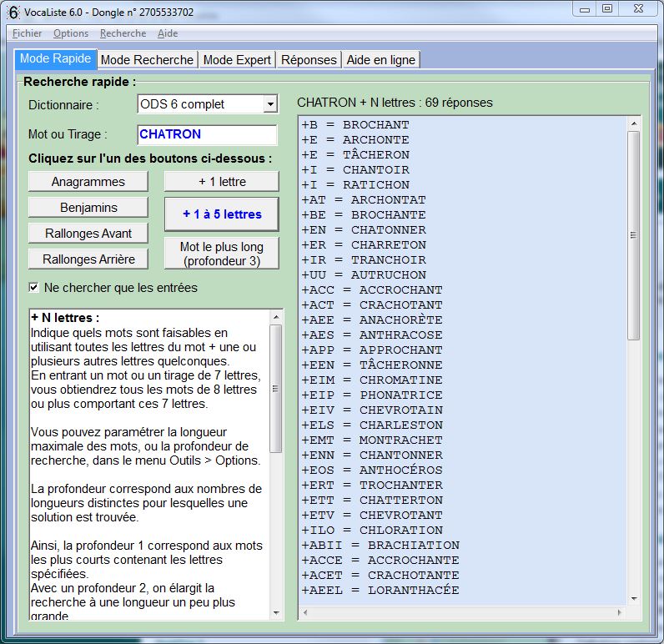The image size is (664, 644).
Task: Select the CHARLESTON result line
Action: click(372, 425)
